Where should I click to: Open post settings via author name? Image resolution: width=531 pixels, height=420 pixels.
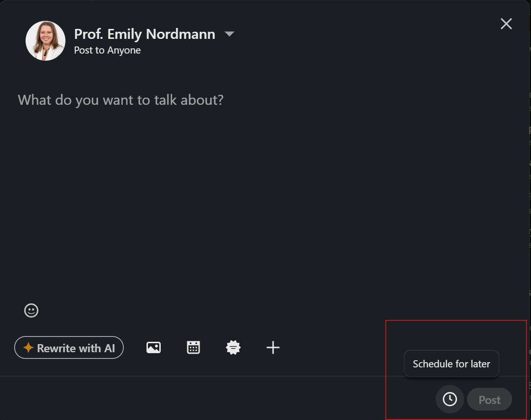pyautogui.click(x=145, y=34)
